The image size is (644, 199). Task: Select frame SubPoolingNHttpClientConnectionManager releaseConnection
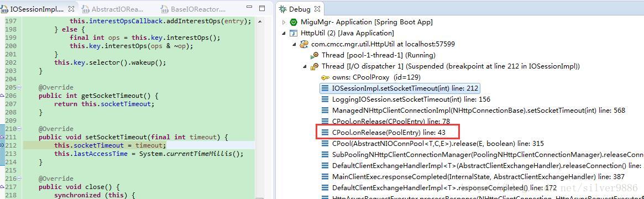(x=488, y=155)
